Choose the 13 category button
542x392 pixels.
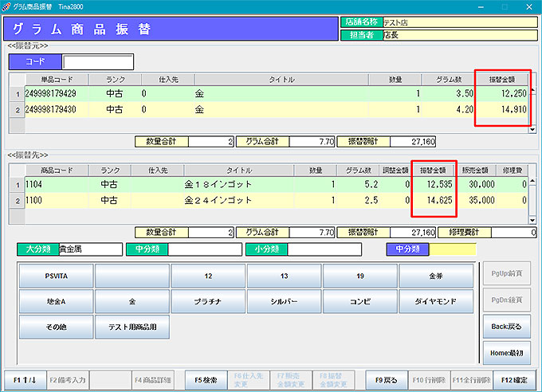(x=284, y=276)
